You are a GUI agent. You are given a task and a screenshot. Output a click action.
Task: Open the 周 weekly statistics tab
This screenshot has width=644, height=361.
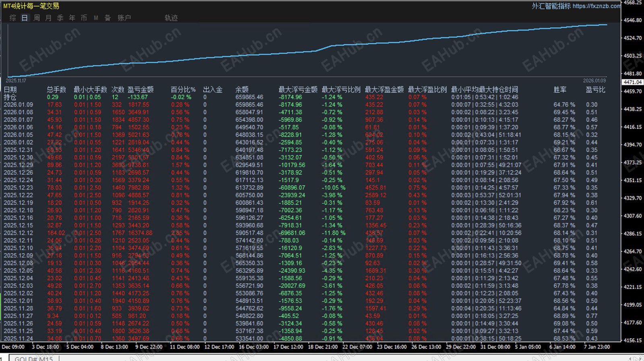click(37, 18)
